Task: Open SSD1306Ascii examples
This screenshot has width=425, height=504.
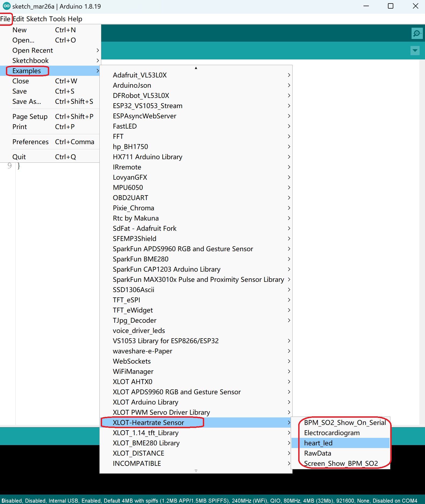Action: point(196,290)
